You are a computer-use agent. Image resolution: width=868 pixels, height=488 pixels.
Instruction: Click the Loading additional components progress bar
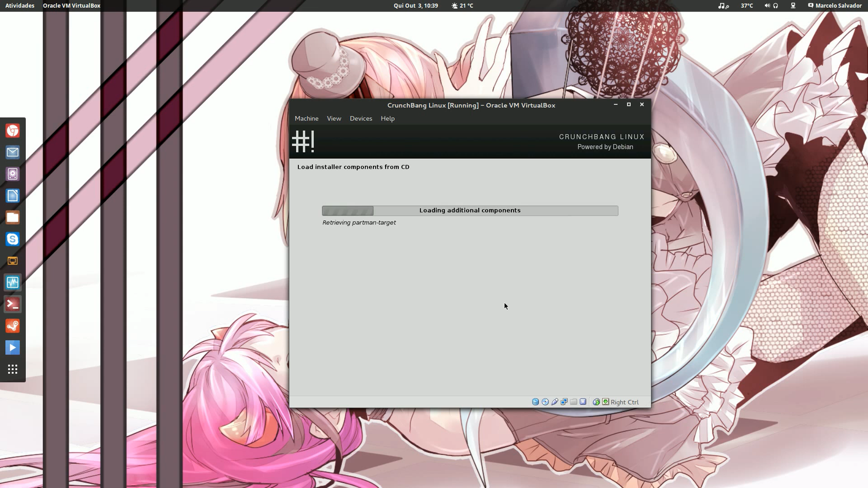click(470, 210)
